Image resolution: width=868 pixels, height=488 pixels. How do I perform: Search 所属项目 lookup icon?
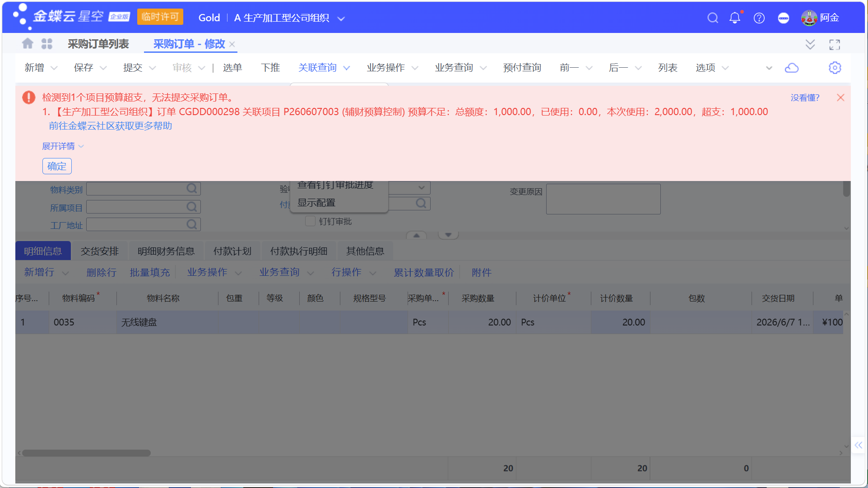pos(192,207)
